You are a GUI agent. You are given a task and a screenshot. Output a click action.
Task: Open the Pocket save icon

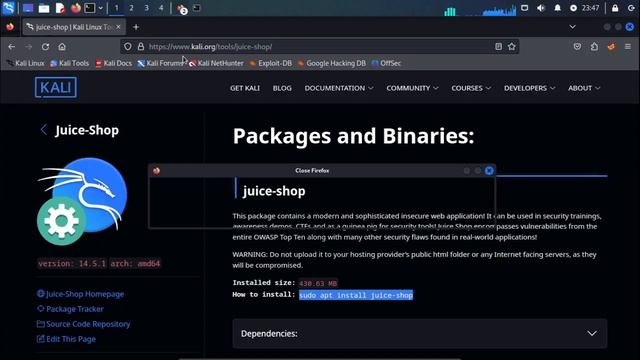pos(577,47)
